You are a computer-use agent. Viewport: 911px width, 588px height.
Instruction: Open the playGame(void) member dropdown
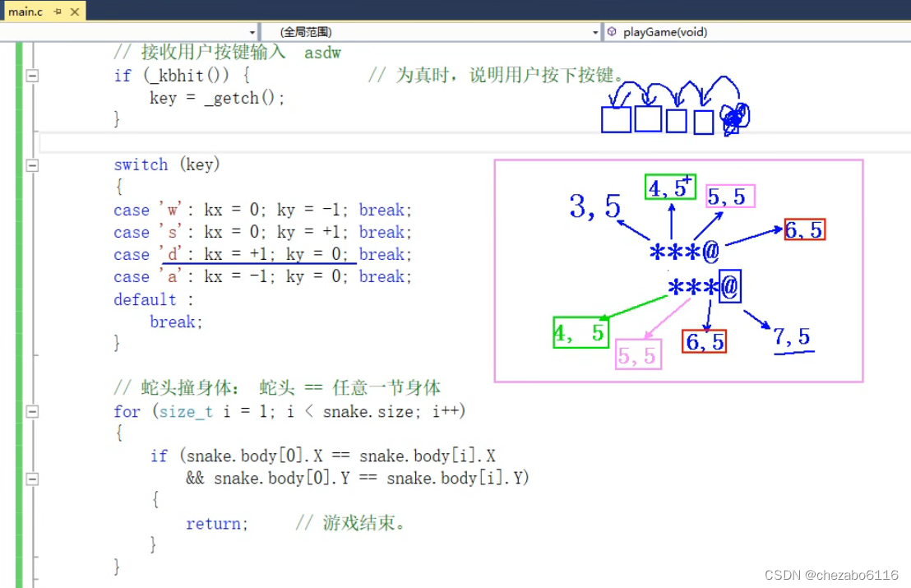point(757,32)
